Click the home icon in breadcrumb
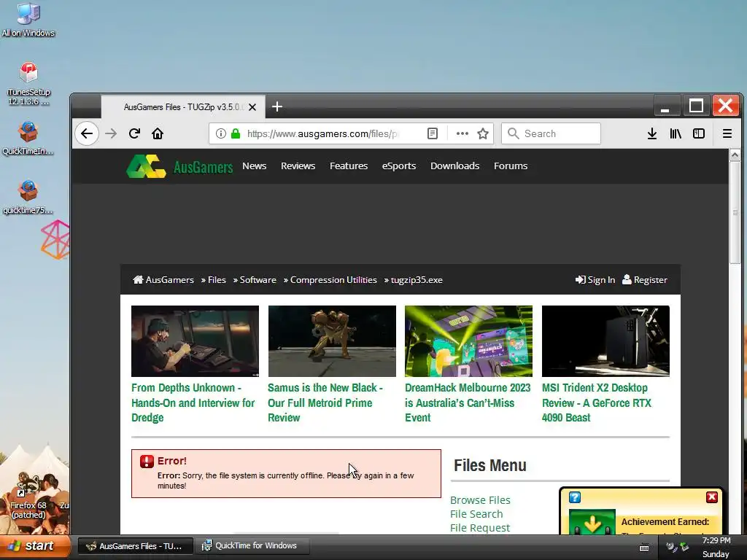The height and width of the screenshot is (560, 747). point(138,279)
